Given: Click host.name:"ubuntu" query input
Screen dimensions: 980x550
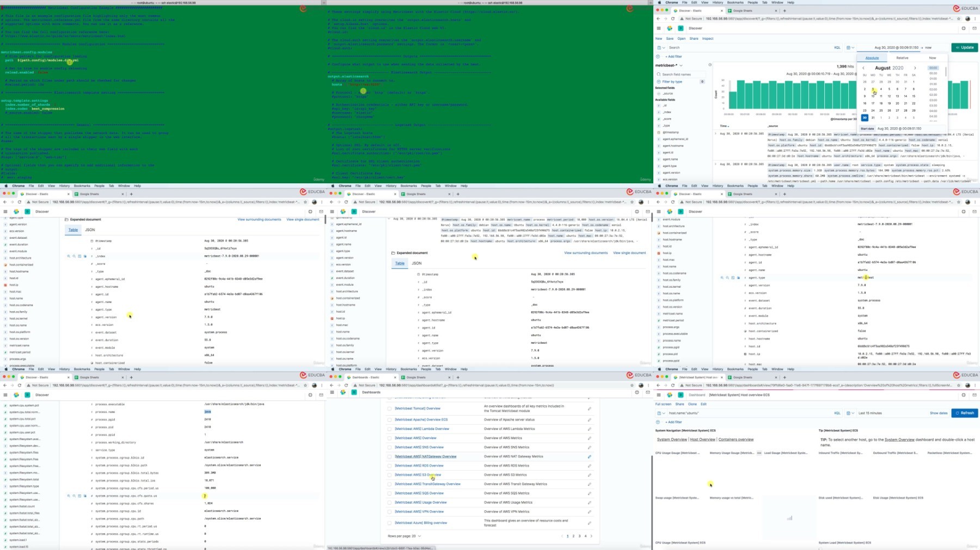Looking at the screenshot, I should coord(749,413).
